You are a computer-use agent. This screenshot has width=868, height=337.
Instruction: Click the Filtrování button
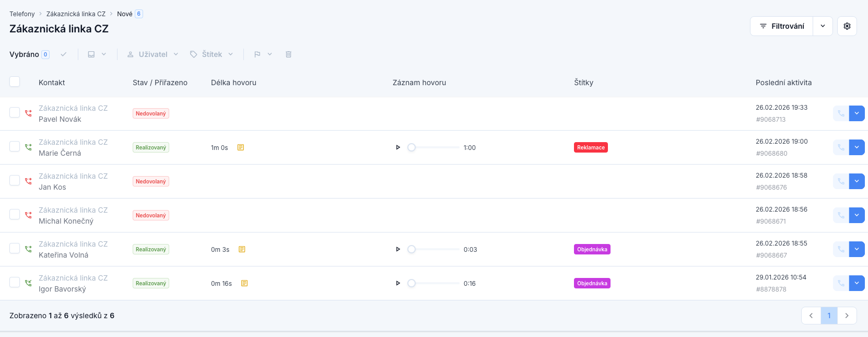click(x=782, y=26)
